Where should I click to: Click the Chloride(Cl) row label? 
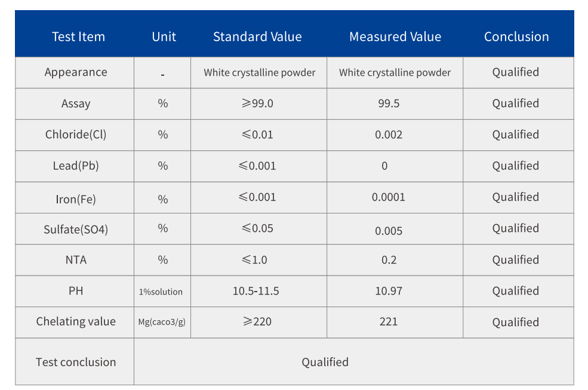pyautogui.click(x=76, y=135)
